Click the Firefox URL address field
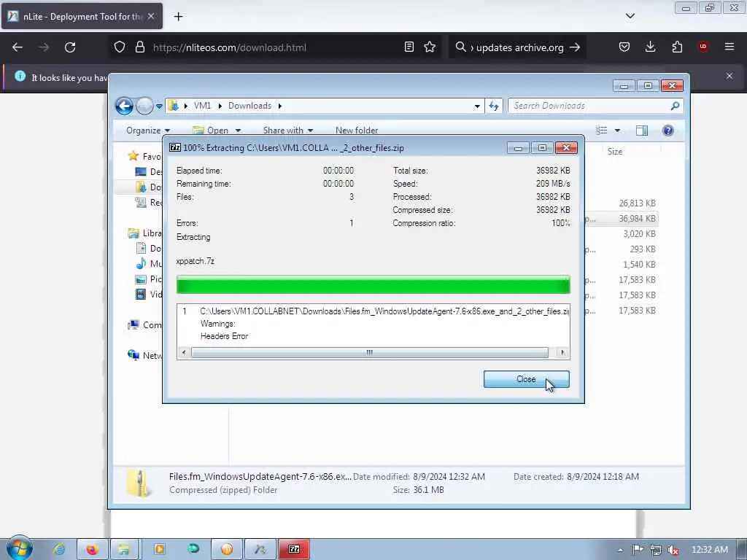Image resolution: width=747 pixels, height=560 pixels. (274, 47)
